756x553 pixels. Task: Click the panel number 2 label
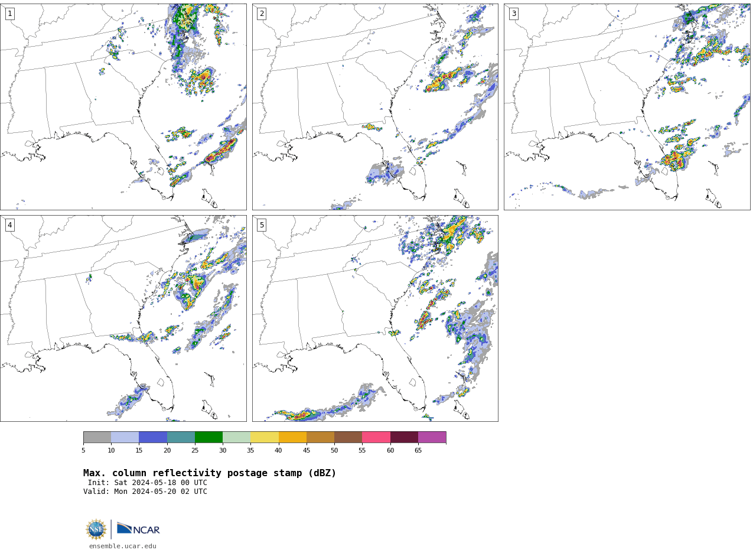pos(262,14)
